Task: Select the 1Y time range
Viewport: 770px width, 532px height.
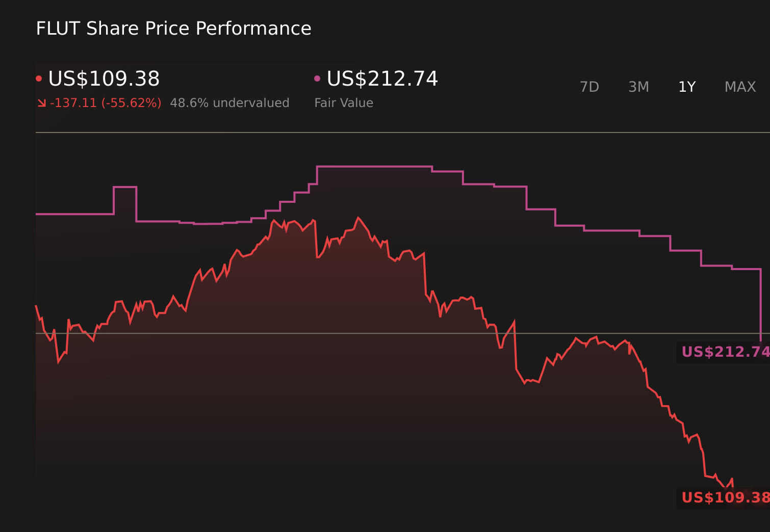Action: [x=687, y=87]
